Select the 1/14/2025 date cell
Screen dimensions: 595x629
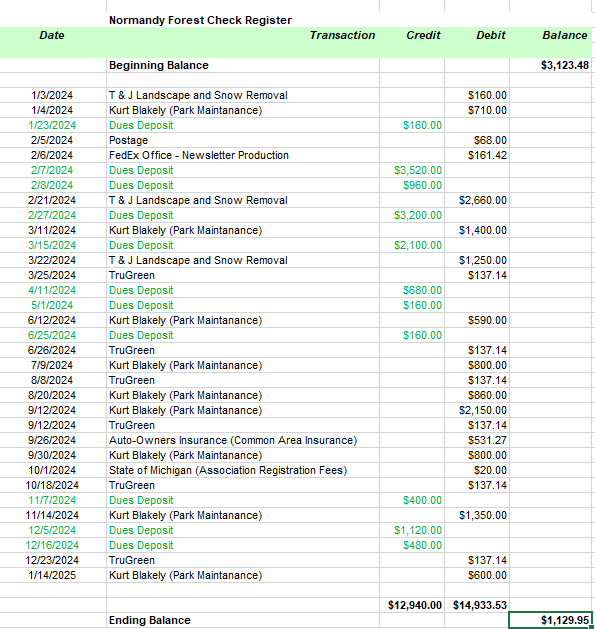coord(53,575)
